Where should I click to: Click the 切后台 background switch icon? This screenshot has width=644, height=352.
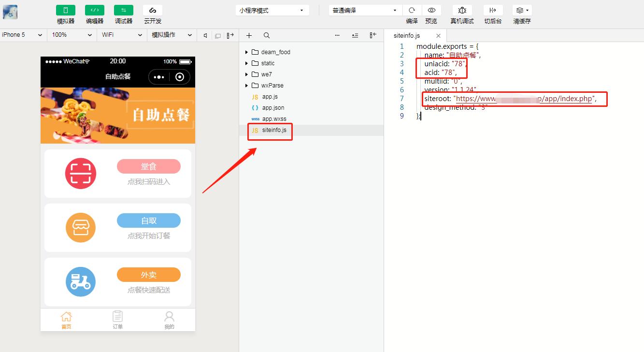pyautogui.click(x=493, y=10)
